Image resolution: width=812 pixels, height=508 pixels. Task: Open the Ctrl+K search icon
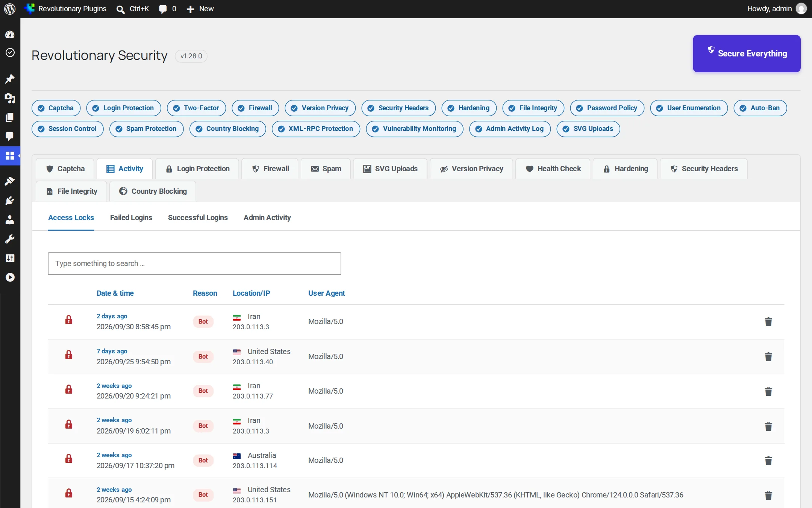pos(133,9)
